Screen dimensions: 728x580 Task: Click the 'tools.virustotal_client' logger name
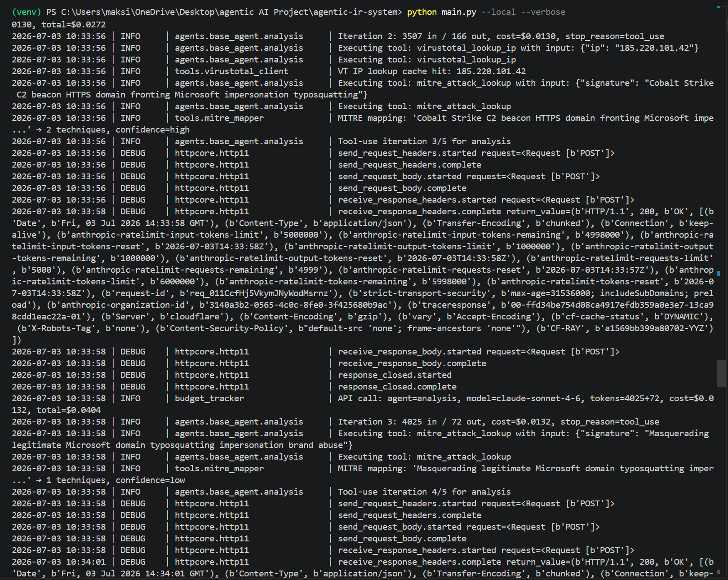pyautogui.click(x=231, y=71)
